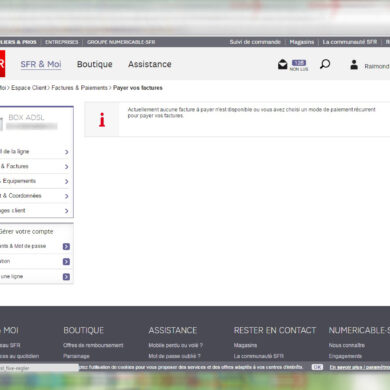390x390 pixels.
Task: Open La communauté SFR footer link
Action: (x=259, y=356)
